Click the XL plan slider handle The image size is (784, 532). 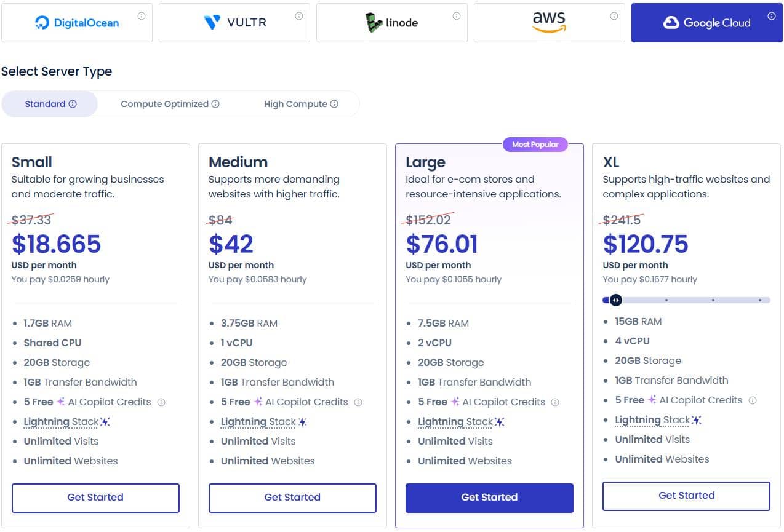pos(615,300)
